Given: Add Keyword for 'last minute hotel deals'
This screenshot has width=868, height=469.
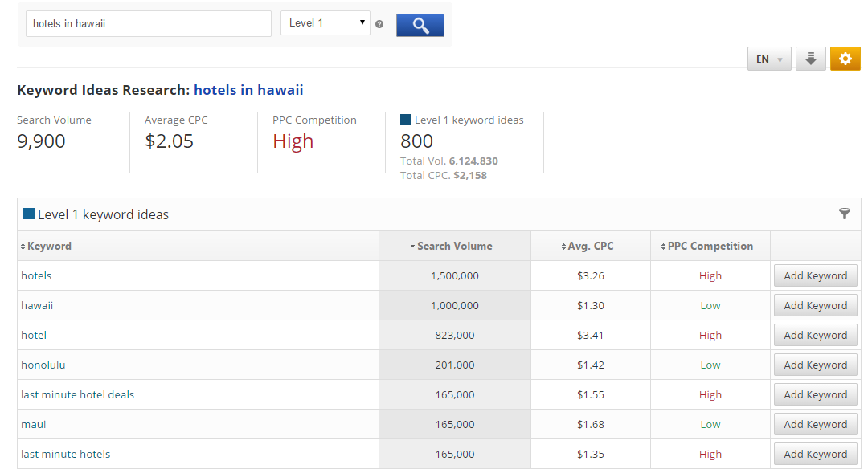Looking at the screenshot, I should tap(815, 395).
